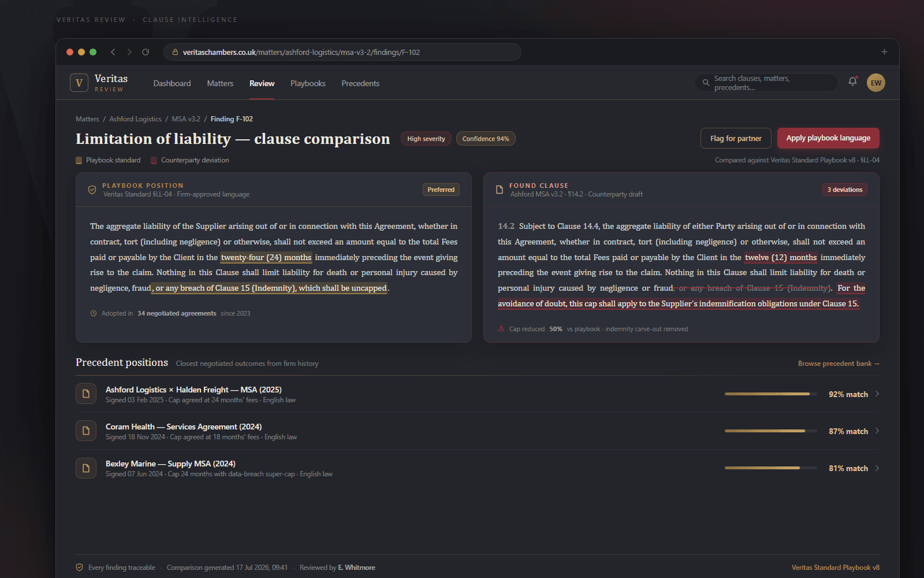The image size is (924, 578).
Task: Click the Confidence 94% badge
Action: pos(486,139)
